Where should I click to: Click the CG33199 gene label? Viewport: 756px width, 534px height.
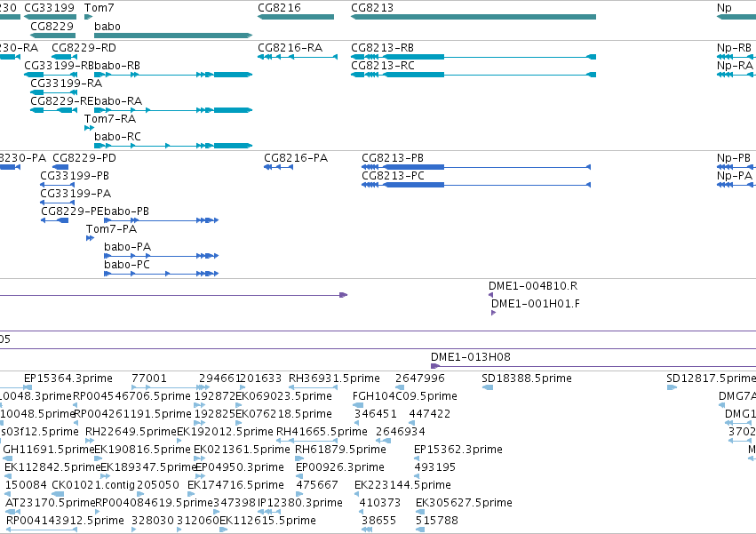coord(49,8)
